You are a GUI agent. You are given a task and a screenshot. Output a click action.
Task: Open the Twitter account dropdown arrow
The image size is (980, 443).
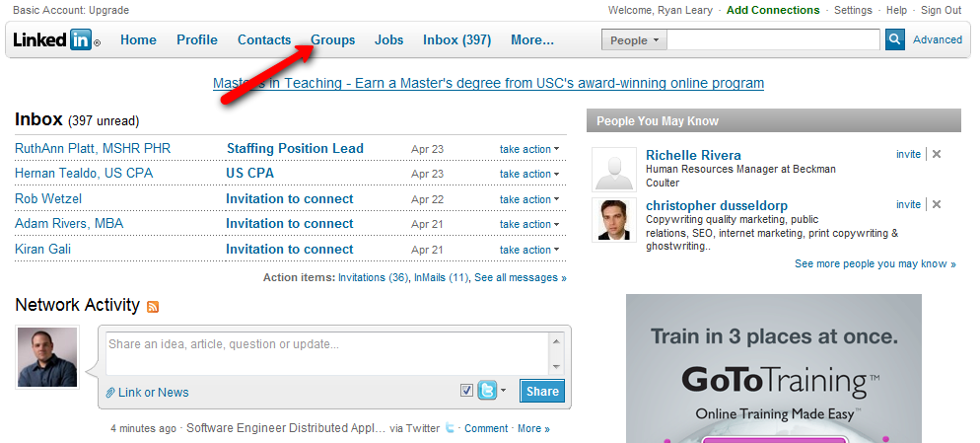pos(504,391)
